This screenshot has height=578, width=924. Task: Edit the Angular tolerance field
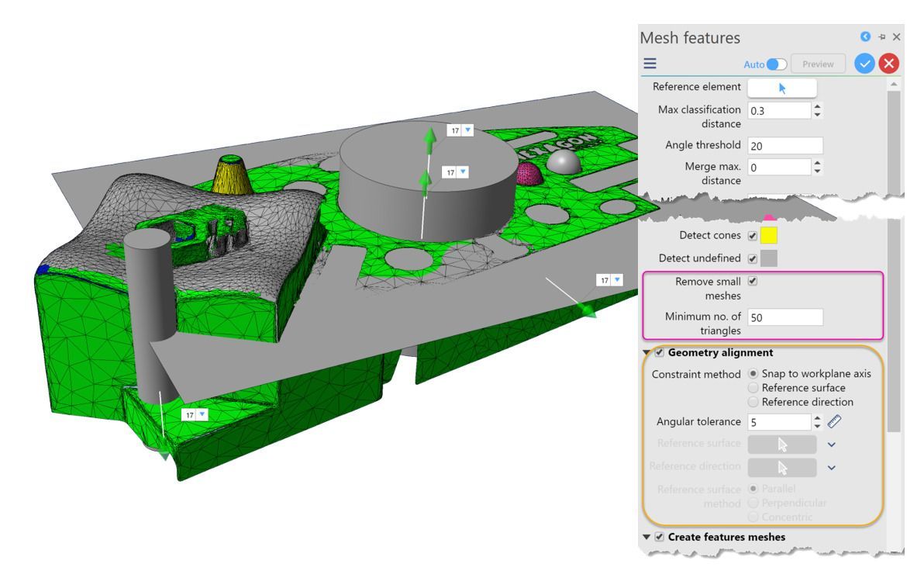point(779,422)
